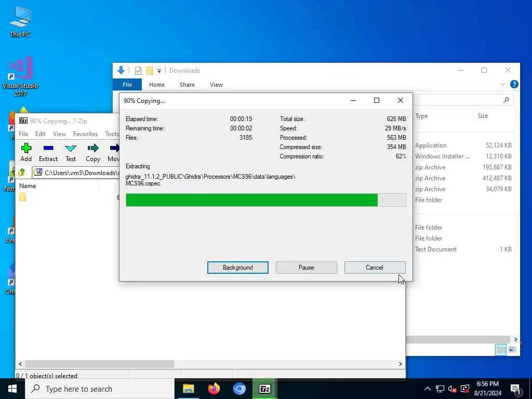Click the 7-Zip scrollbar right arrow
Screen dimensions: 532x399
coord(401,364)
